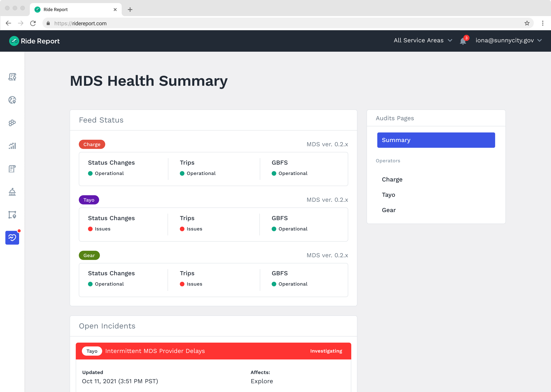Expand the All Service Areas dropdown

(x=423, y=40)
